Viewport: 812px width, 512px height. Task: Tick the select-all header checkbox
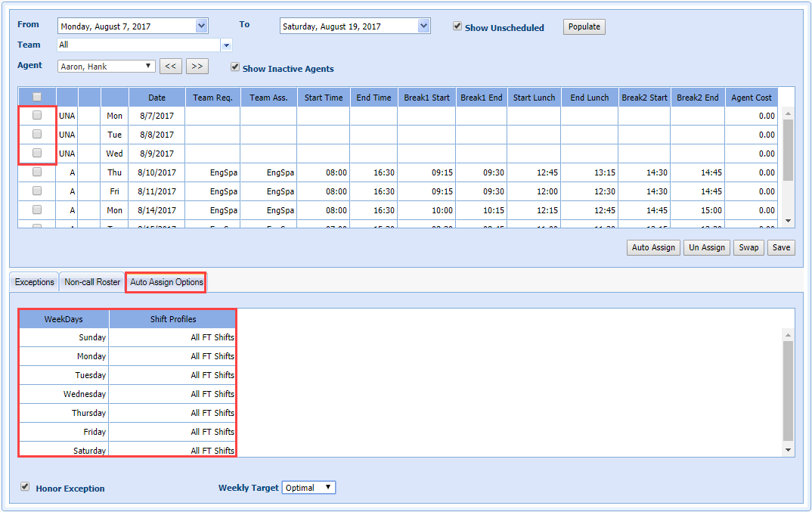coord(37,97)
